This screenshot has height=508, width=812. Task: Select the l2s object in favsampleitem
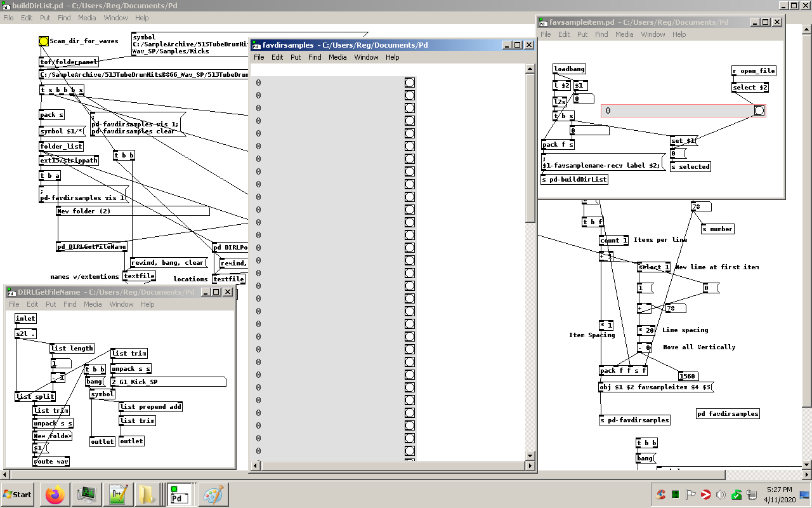click(x=560, y=101)
